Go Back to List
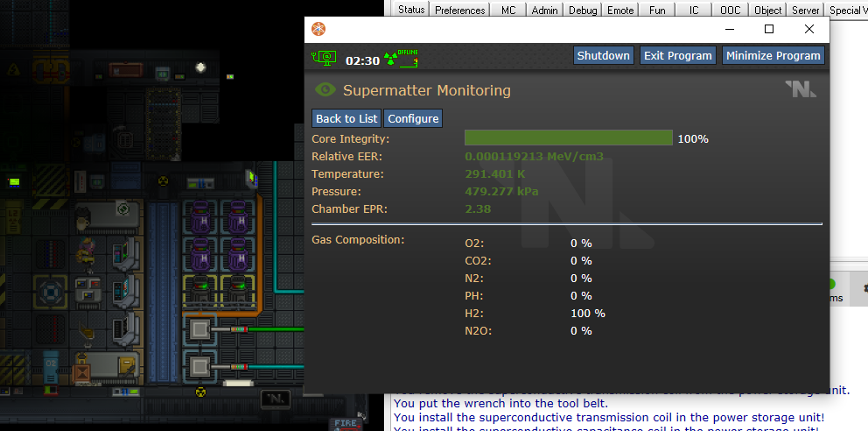The width and height of the screenshot is (868, 431). point(346,118)
